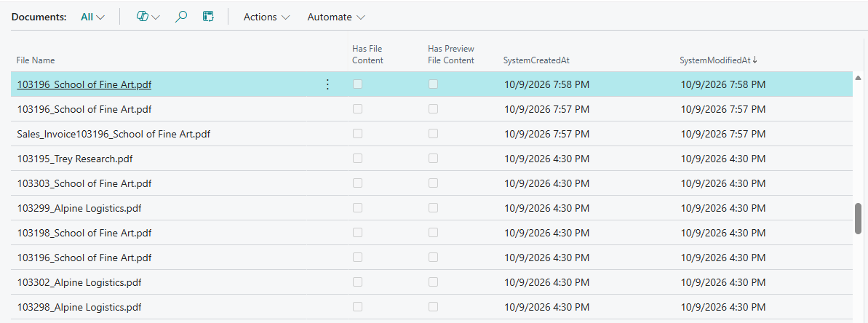Image resolution: width=868 pixels, height=323 pixels.
Task: Toggle Has File Content for 103195_Trey Research row
Action: tap(358, 158)
